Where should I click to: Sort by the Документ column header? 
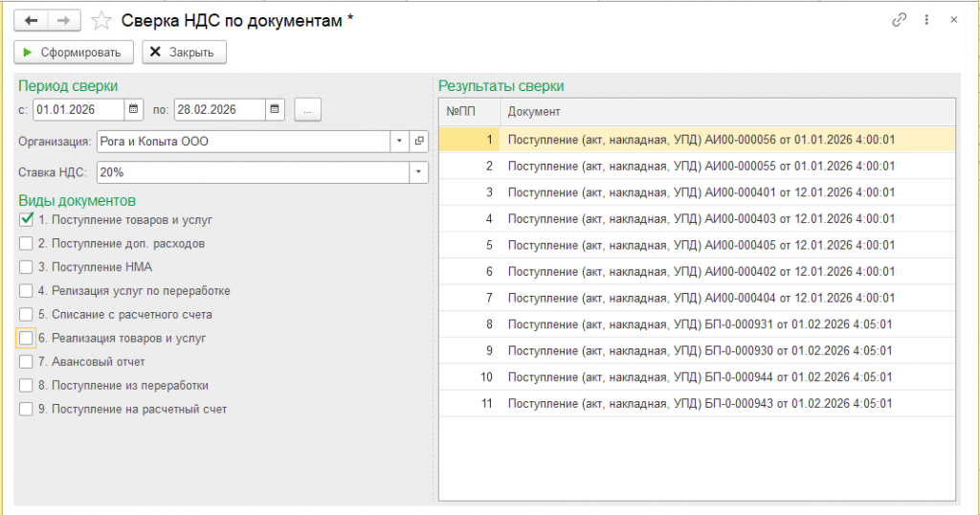click(x=727, y=112)
